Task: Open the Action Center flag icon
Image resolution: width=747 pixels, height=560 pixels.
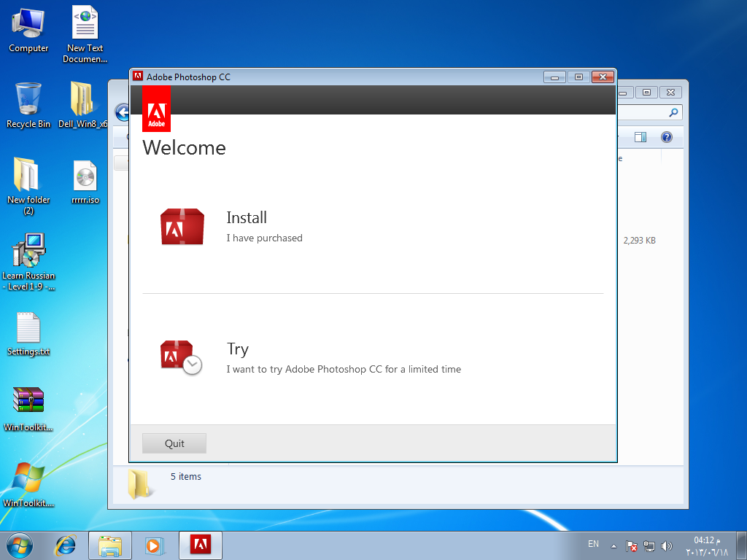Action: (x=631, y=546)
